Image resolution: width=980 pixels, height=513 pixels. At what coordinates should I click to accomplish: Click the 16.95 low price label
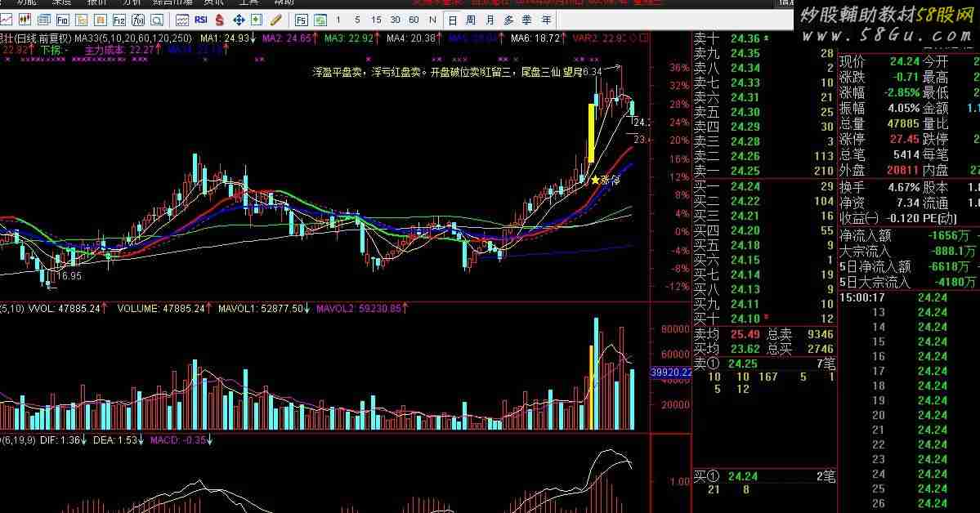tap(69, 275)
